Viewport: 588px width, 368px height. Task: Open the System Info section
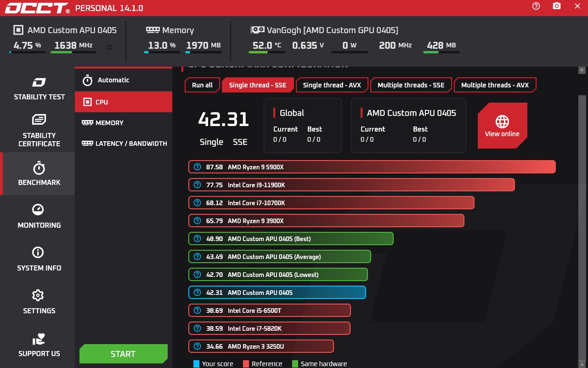39,259
